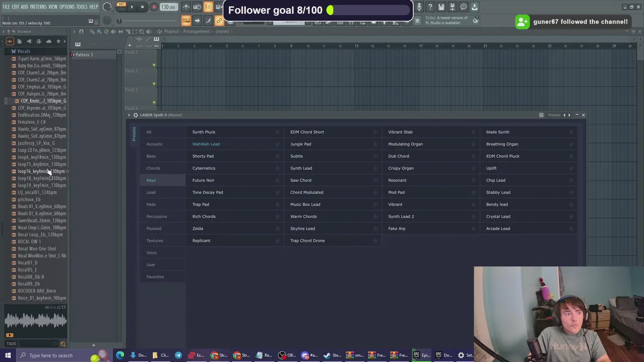644x362 pixels.
Task: Select next preset arrow in LANDR header
Action: pos(570,115)
